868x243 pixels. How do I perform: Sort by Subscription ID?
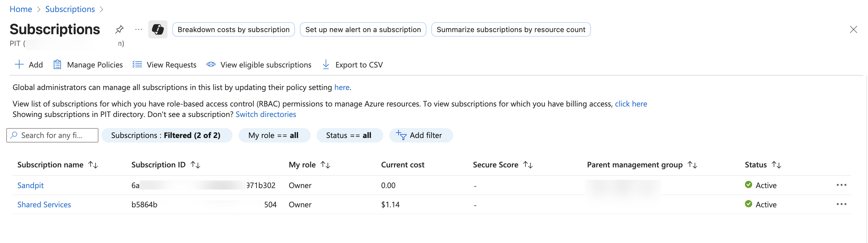tap(195, 165)
